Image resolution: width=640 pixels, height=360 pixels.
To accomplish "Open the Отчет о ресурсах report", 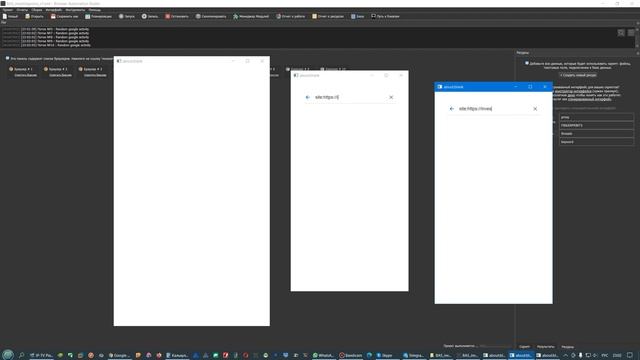I will [328, 16].
